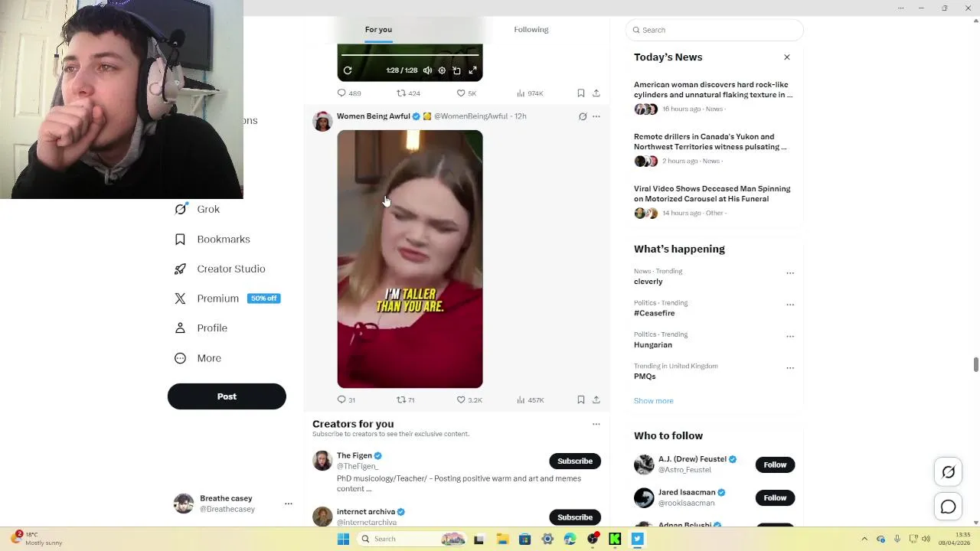The image size is (980, 551).
Task: Open Creator Studio from the sidebar
Action: (x=220, y=269)
